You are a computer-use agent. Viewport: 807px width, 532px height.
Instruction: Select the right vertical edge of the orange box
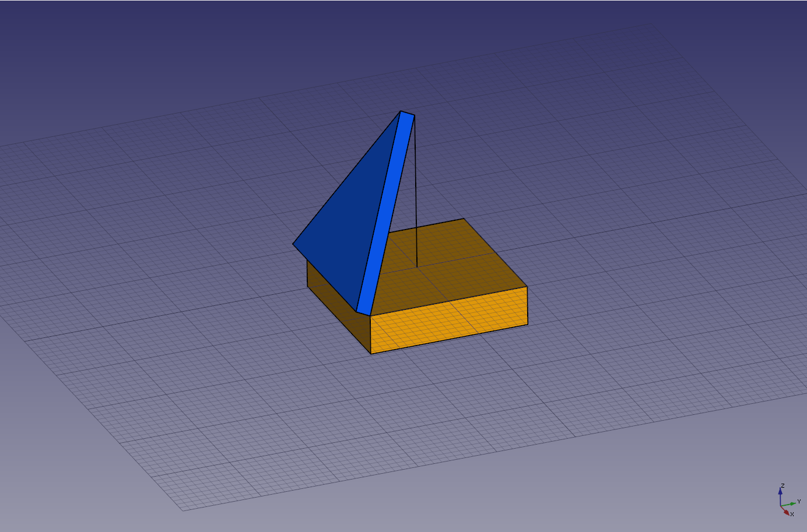click(527, 306)
